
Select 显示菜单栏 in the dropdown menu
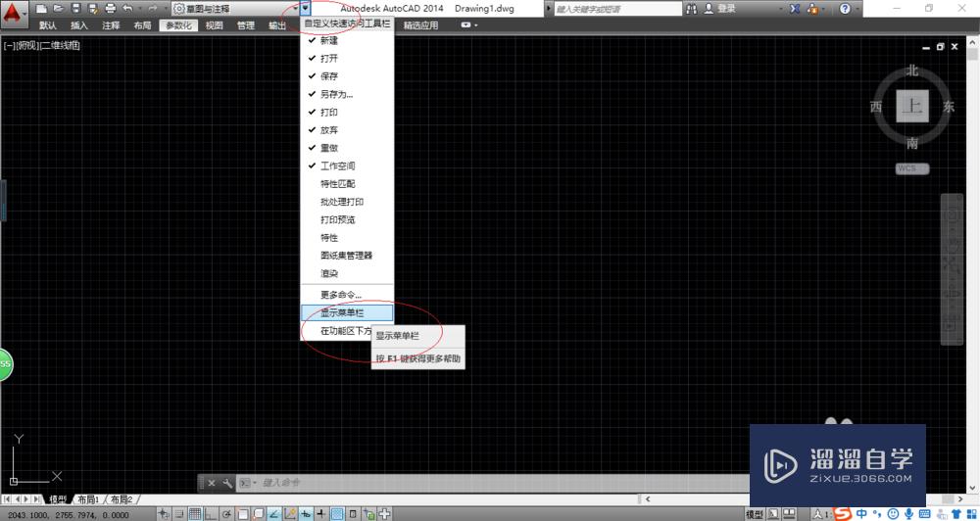point(347,313)
